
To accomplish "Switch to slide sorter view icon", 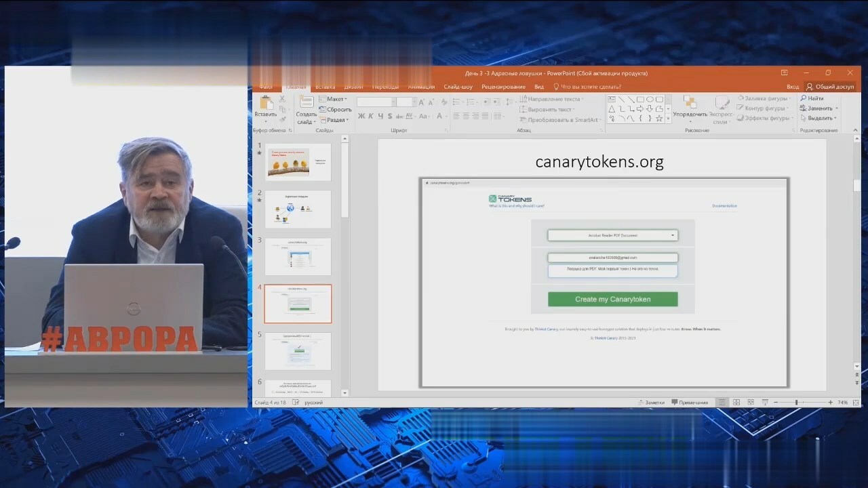I will click(x=736, y=403).
